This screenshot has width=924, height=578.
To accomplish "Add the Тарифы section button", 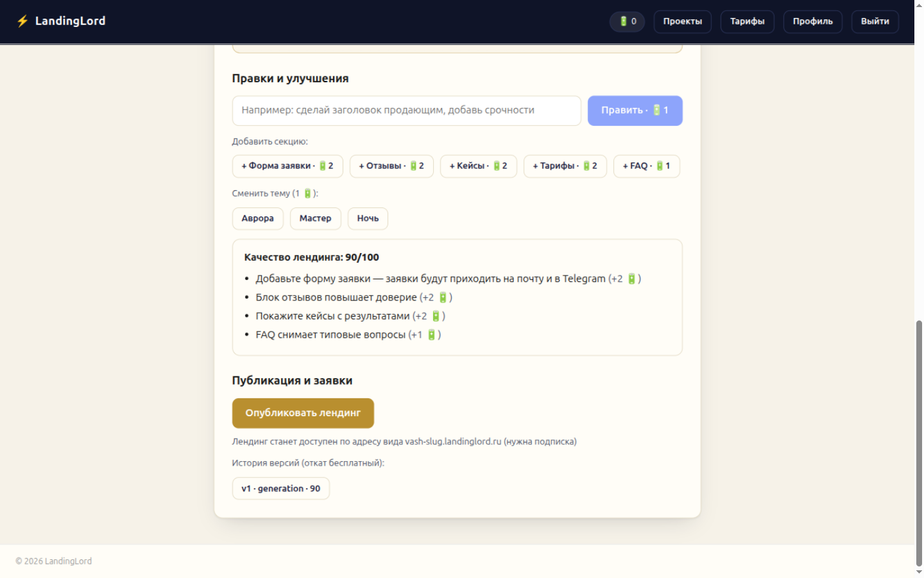I will coord(565,166).
